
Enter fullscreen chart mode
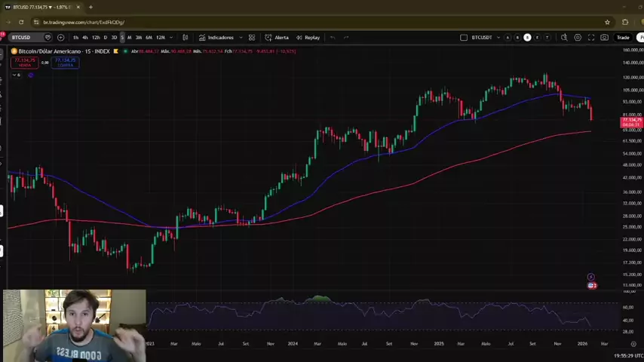click(591, 37)
